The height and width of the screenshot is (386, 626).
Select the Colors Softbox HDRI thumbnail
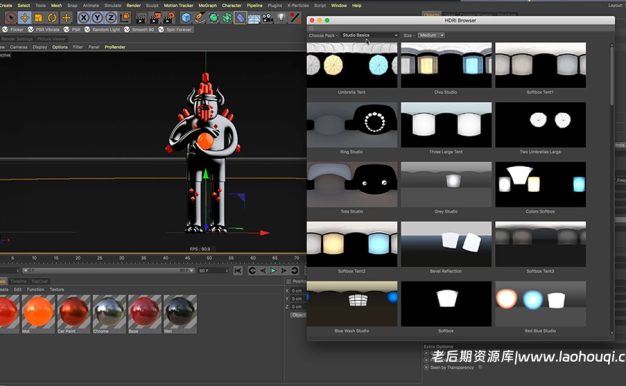click(x=540, y=184)
